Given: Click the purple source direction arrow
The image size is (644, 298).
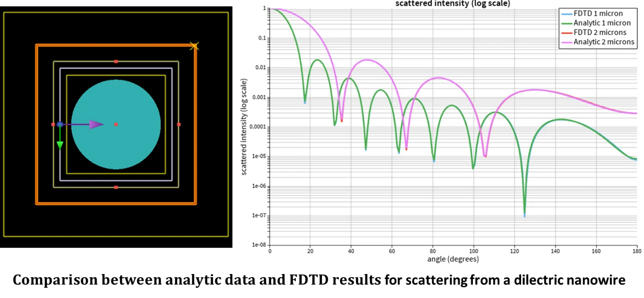Looking at the screenshot, I should (83, 124).
